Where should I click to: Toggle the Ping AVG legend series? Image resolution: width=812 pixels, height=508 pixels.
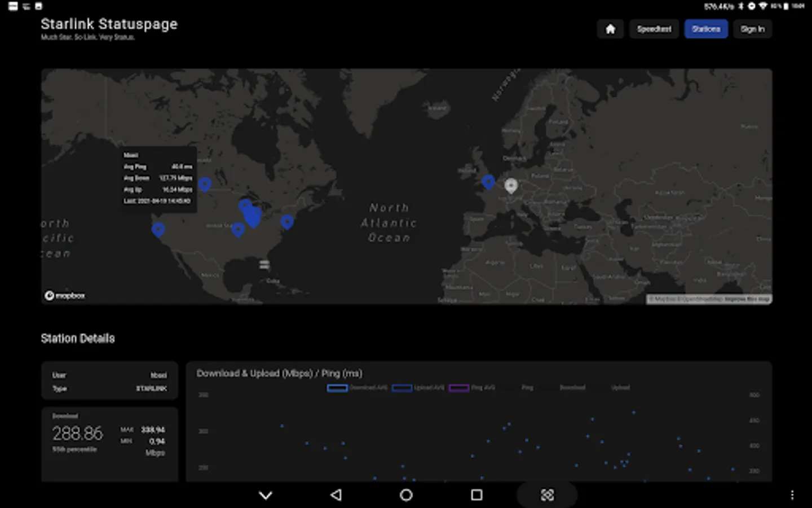tap(472, 388)
